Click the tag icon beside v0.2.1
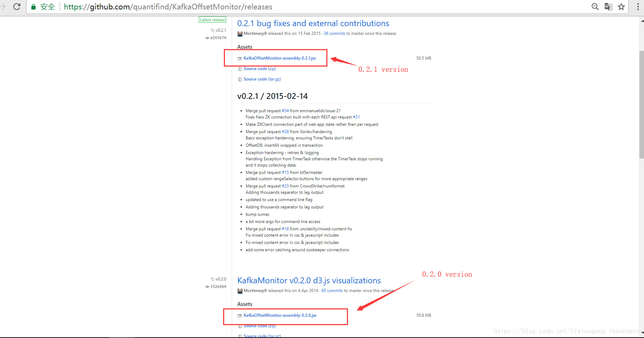The image size is (644, 338). click(x=213, y=30)
